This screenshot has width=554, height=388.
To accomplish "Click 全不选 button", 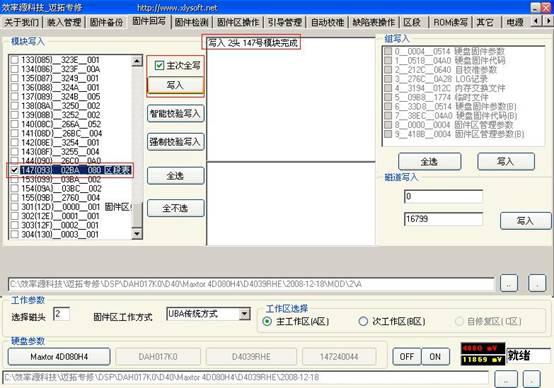I will point(176,208).
